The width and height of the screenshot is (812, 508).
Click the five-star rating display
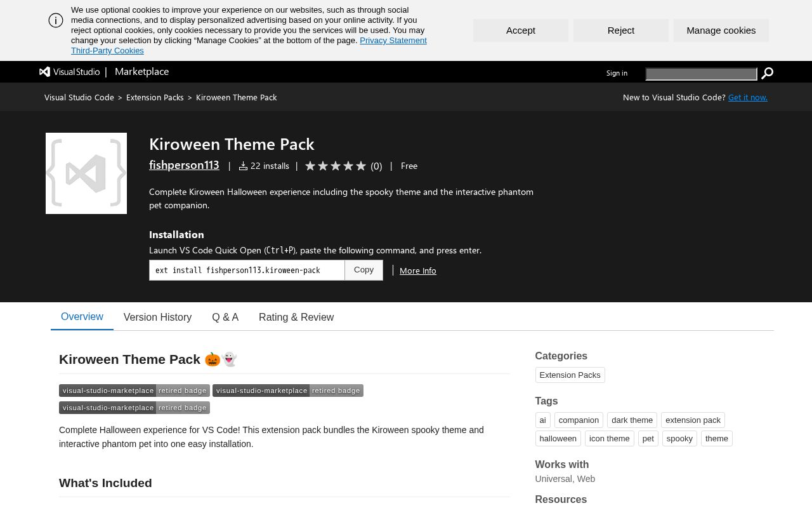(336, 166)
